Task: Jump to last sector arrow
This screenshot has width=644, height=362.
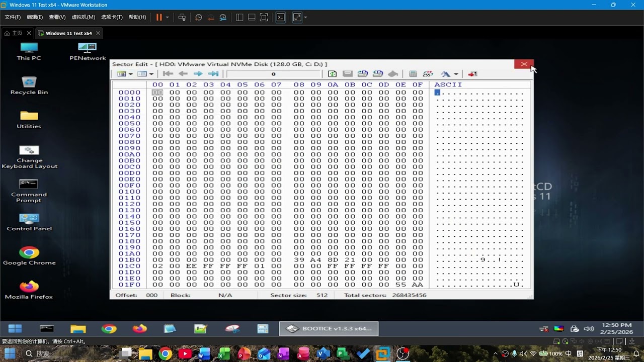Action: pos(213,74)
